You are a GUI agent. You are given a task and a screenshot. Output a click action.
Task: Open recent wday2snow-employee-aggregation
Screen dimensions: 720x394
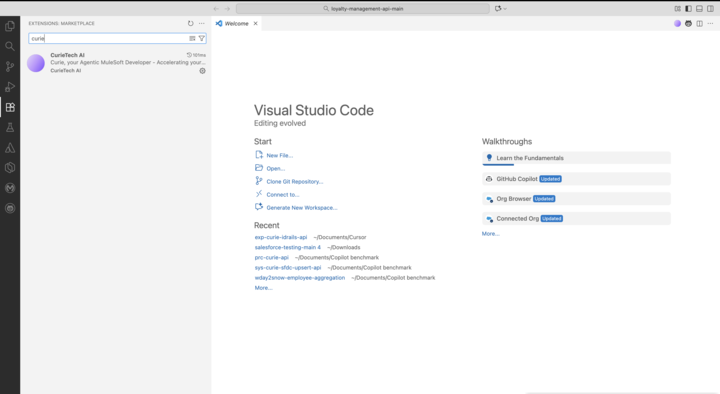point(299,278)
